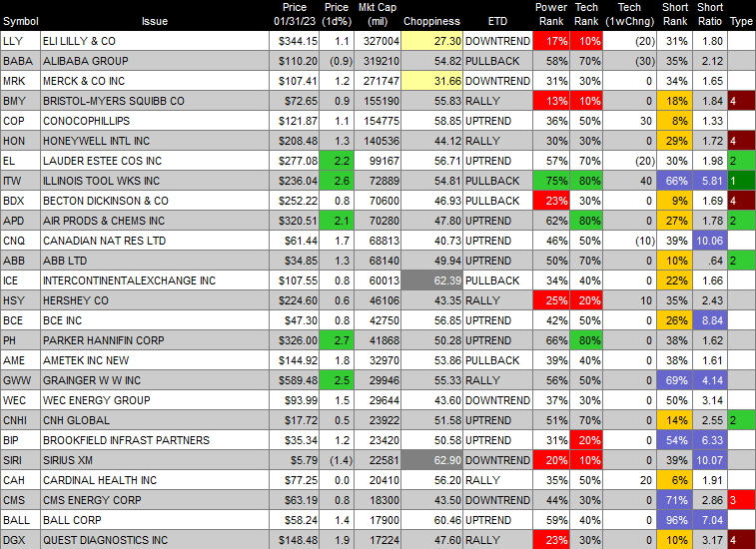The image size is (756, 549).
Task: Click the Issue column header
Action: [154, 21]
